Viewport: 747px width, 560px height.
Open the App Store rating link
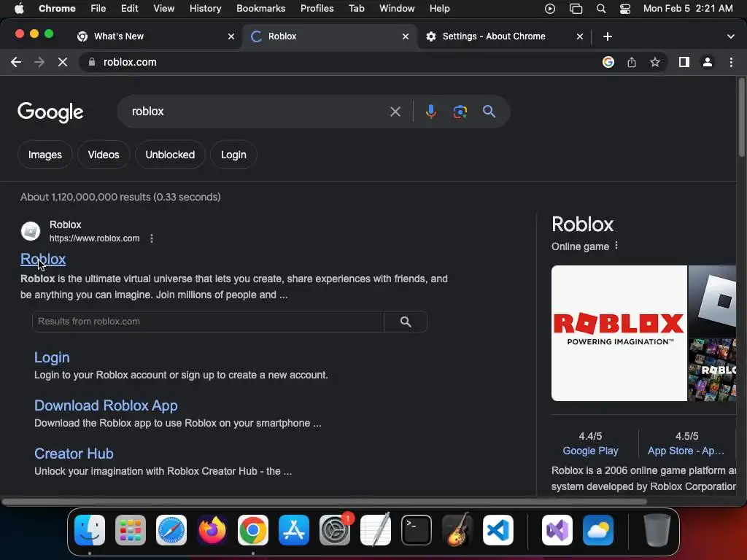(x=686, y=451)
